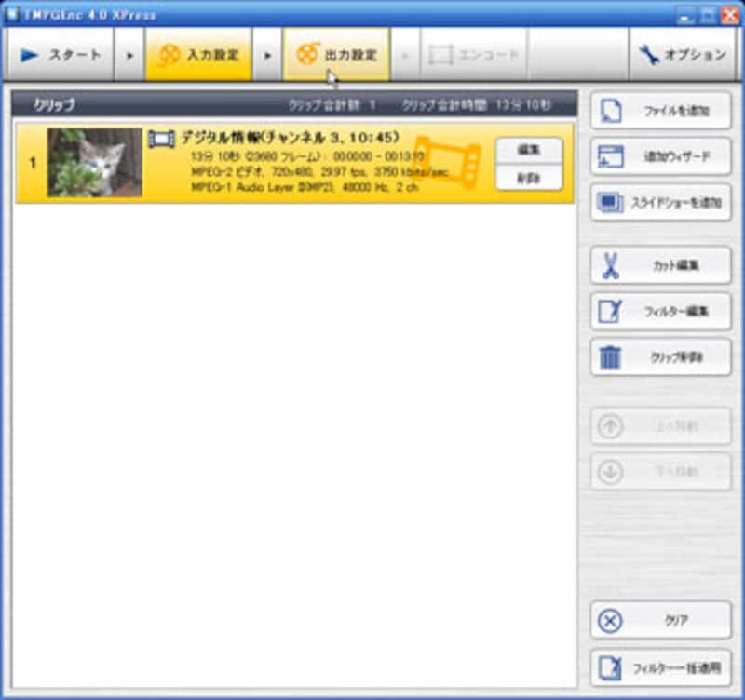Click the MPEG-1 Audio Layer details line
Screen dimensions: 745x700
point(305,187)
